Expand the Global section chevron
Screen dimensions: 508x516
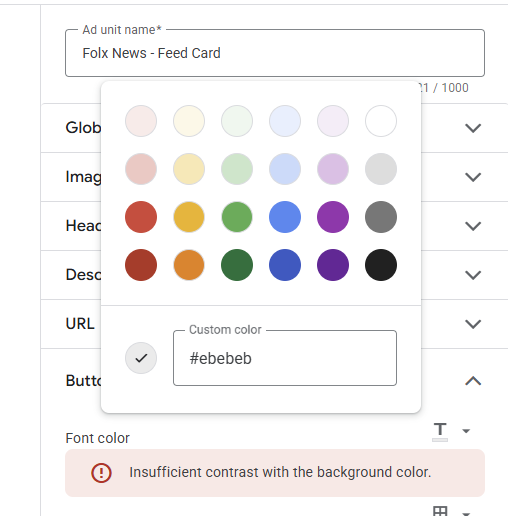[x=473, y=128]
